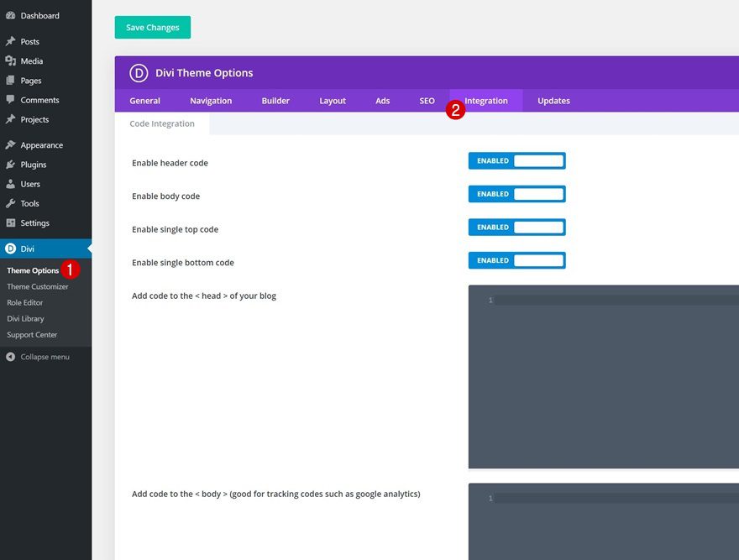Screen dimensions: 739x560
Task: Switch to the Navigation tab
Action: [211, 101]
